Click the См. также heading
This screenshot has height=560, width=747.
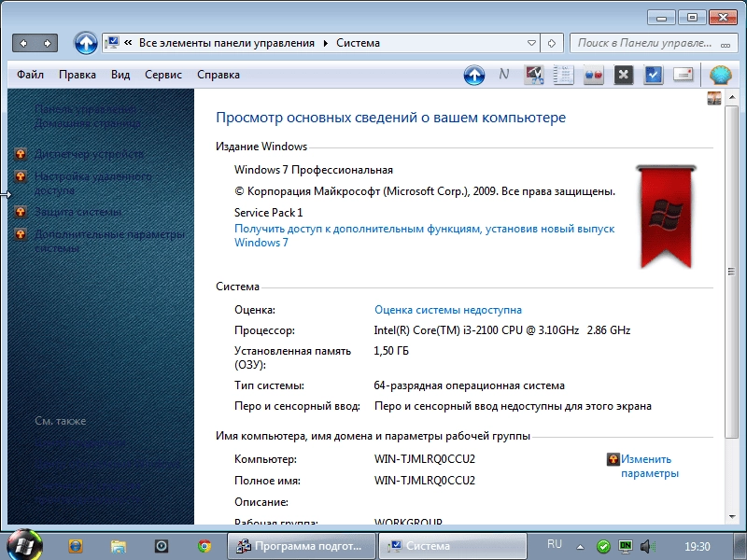[61, 421]
